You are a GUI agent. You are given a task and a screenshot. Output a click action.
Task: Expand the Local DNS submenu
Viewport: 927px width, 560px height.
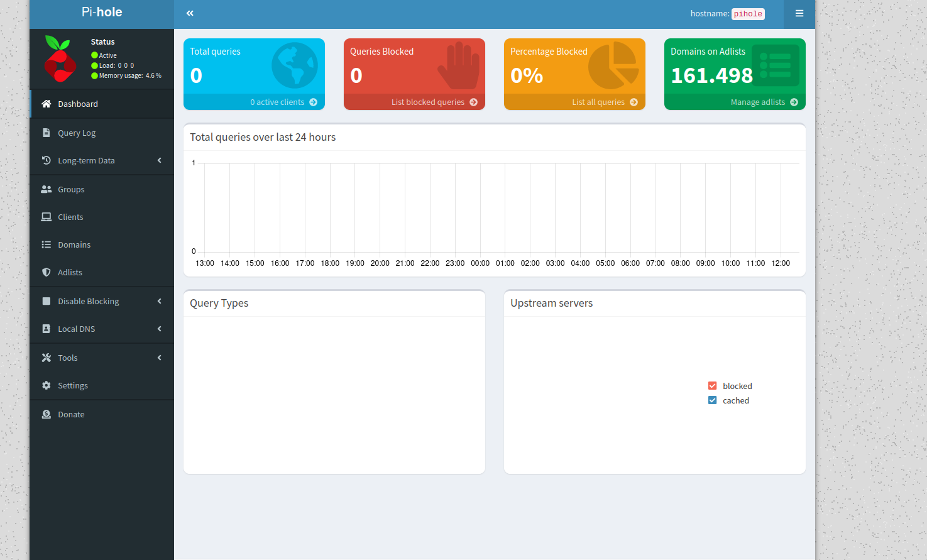[x=159, y=329]
